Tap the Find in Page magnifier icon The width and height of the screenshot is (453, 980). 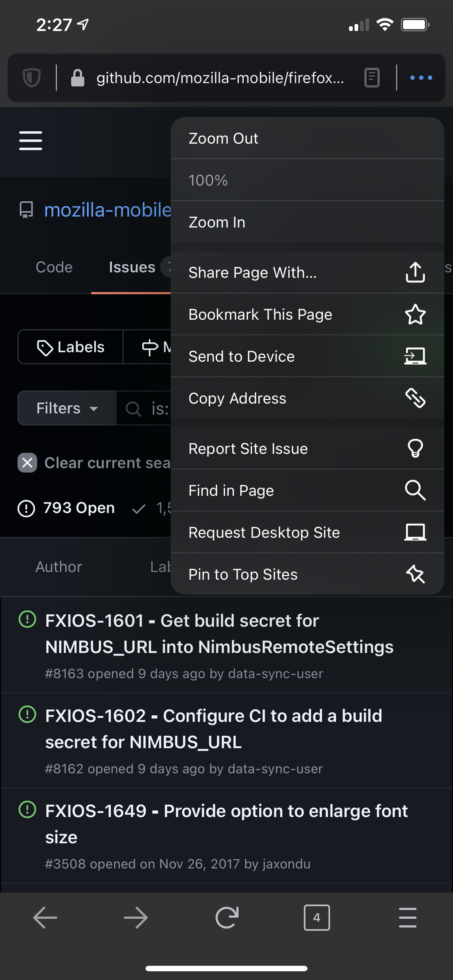pos(415,490)
